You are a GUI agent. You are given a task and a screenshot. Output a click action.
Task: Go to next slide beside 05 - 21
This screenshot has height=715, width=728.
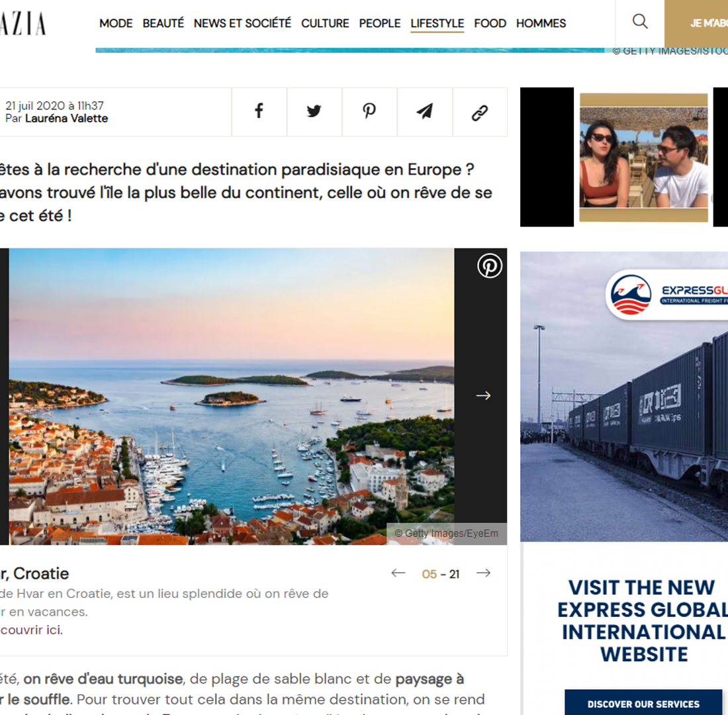483,573
